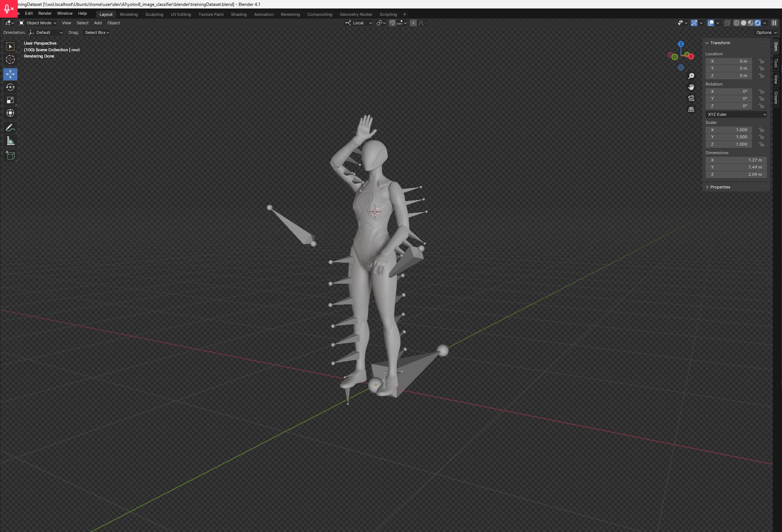The image size is (782, 532).
Task: Toggle snapping magnet on
Action: pos(392,23)
